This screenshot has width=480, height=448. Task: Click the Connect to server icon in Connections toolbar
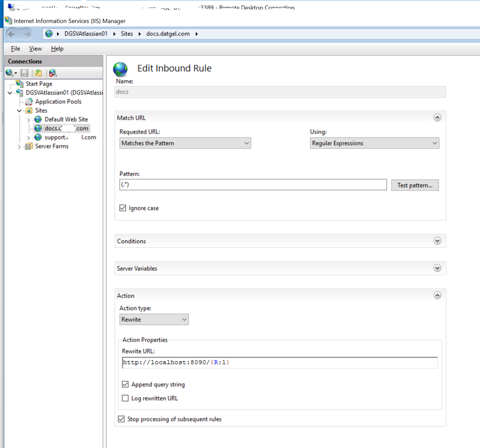coord(10,73)
